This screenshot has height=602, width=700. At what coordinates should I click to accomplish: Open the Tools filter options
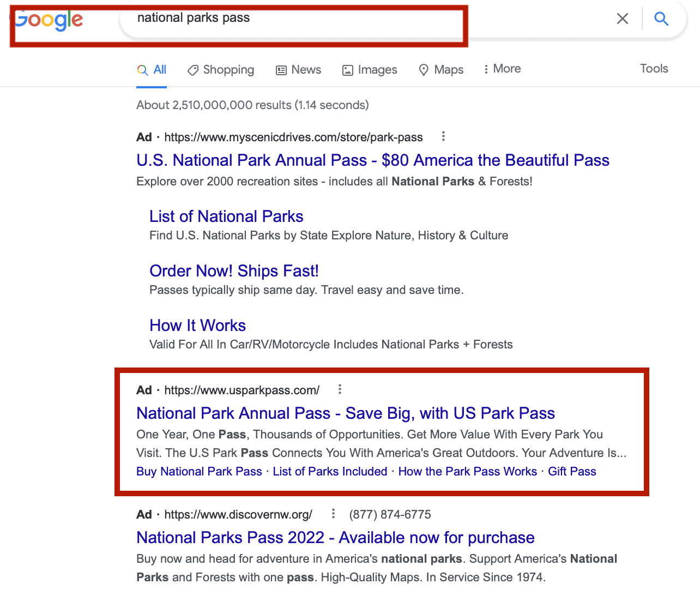click(654, 69)
